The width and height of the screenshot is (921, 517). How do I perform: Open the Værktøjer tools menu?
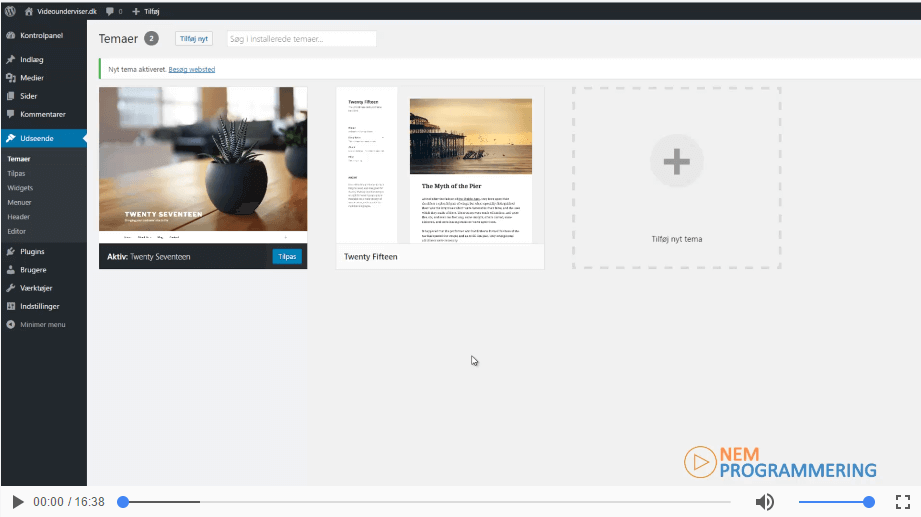36,288
